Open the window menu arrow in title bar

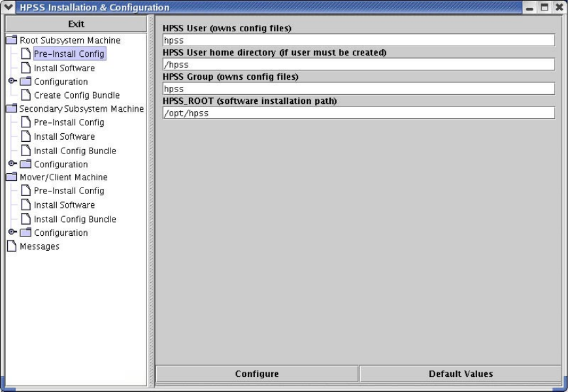[8, 7]
